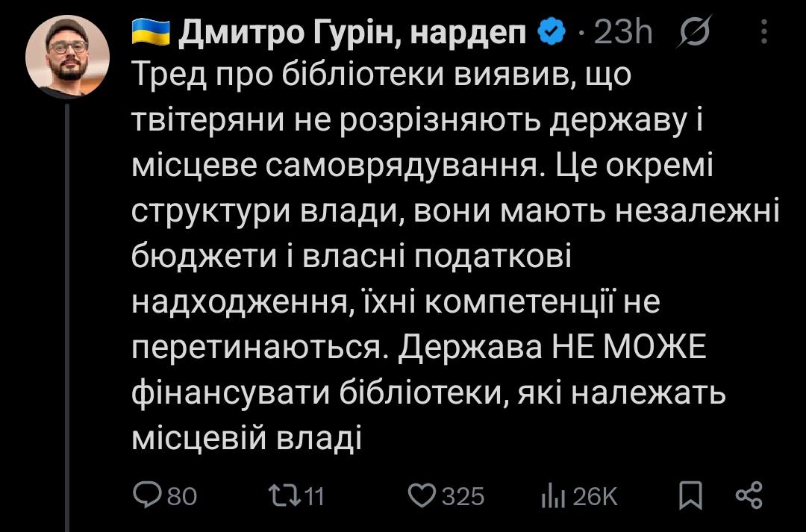Open the three-dot more options menu
Viewport: 806px width, 532px height.
tap(765, 32)
